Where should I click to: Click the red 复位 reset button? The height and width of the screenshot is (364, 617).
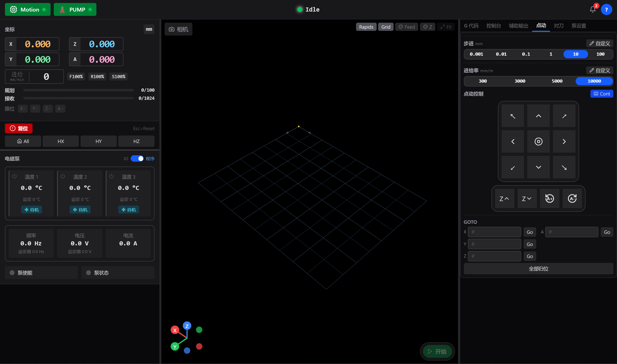pos(19,128)
